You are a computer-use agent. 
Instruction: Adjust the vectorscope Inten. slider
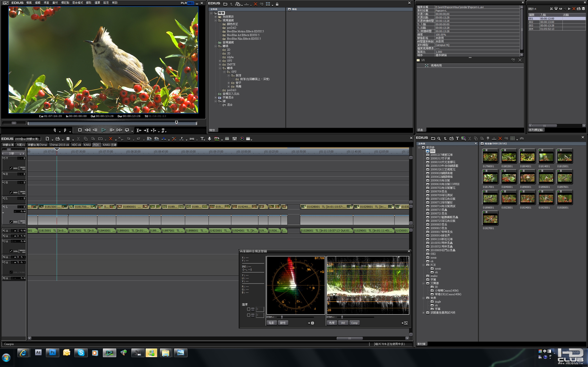coord(282,317)
